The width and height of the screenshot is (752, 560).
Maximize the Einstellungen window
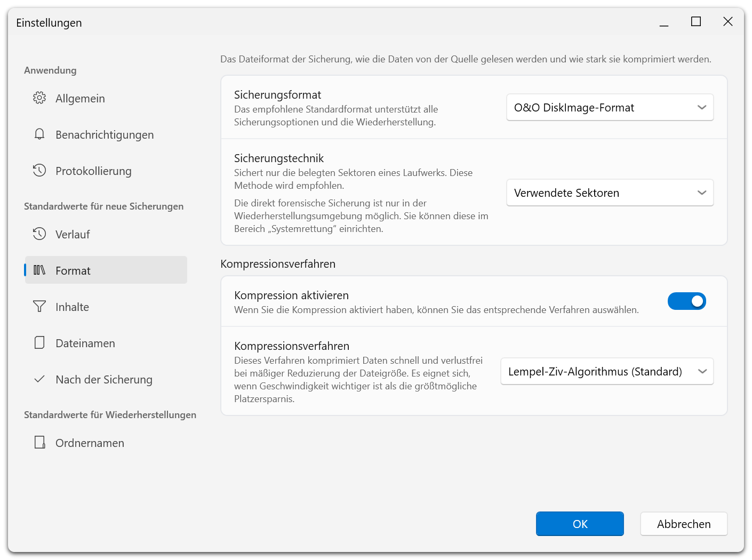tap(696, 22)
